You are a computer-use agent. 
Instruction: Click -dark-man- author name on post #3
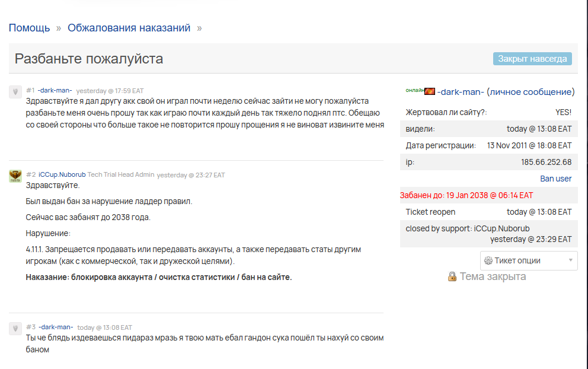tap(56, 327)
